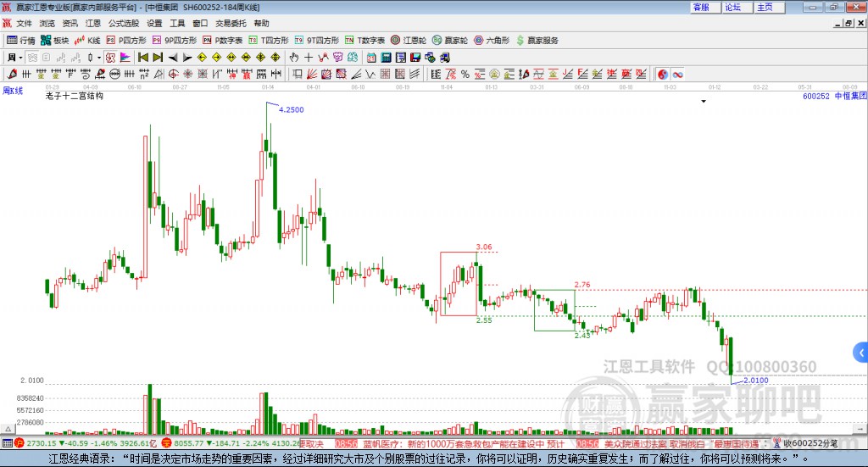Toggle the blue infinity loop icon
Image resolution: width=868 pixels, height=467 pixels.
(x=677, y=74)
